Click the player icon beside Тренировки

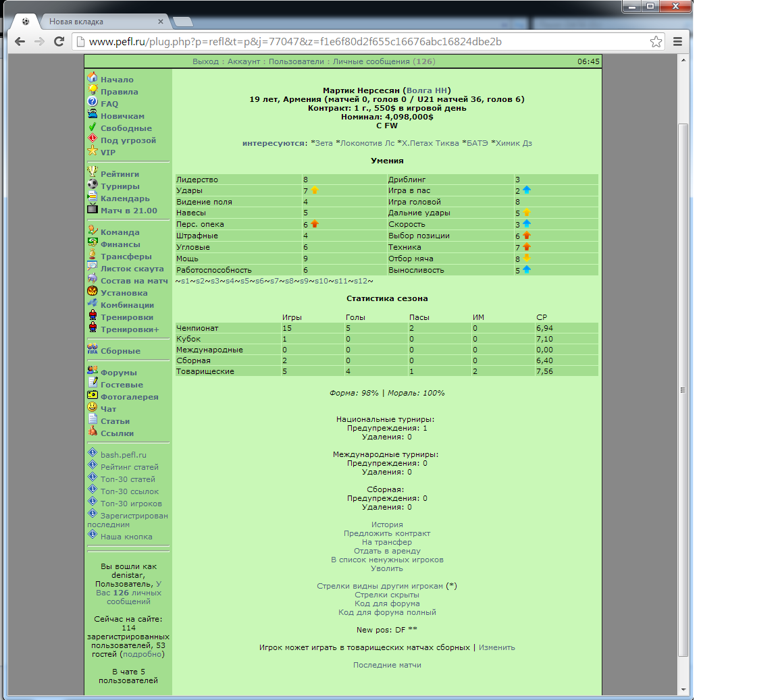[x=93, y=315]
